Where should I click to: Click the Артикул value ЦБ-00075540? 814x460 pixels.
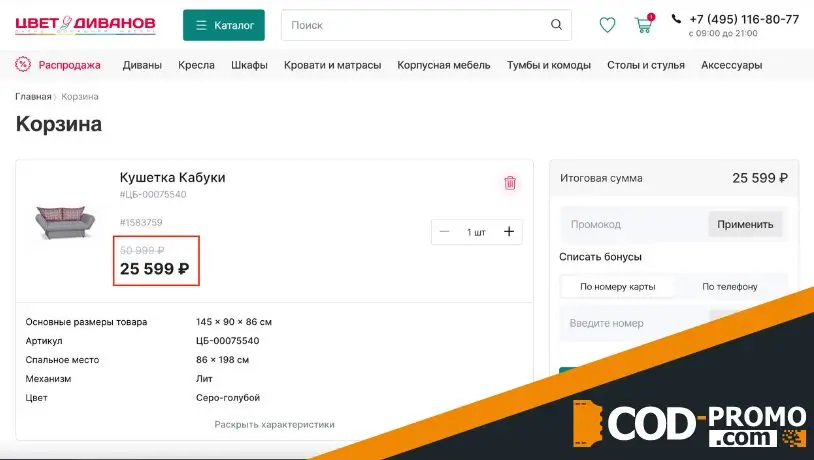pyautogui.click(x=227, y=341)
